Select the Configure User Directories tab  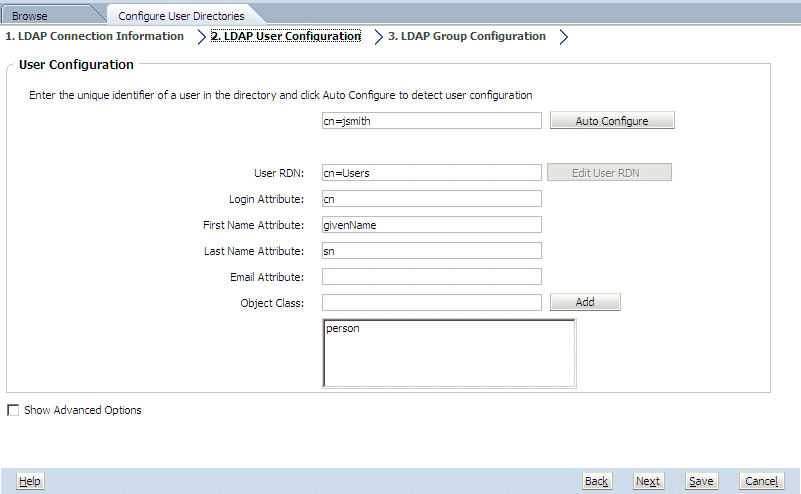180,16
